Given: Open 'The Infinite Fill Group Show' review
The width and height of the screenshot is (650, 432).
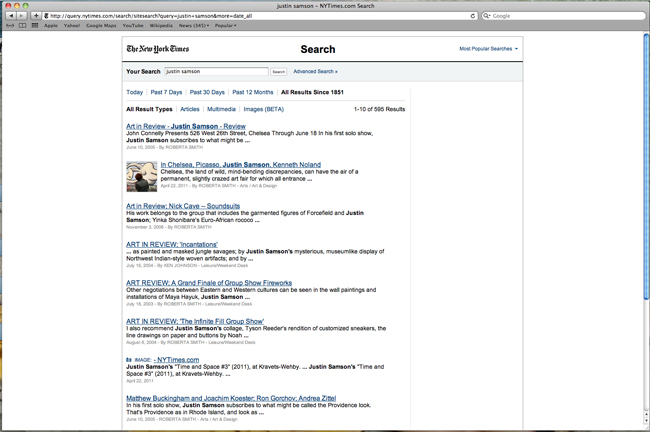Looking at the screenshot, I should coord(195,321).
